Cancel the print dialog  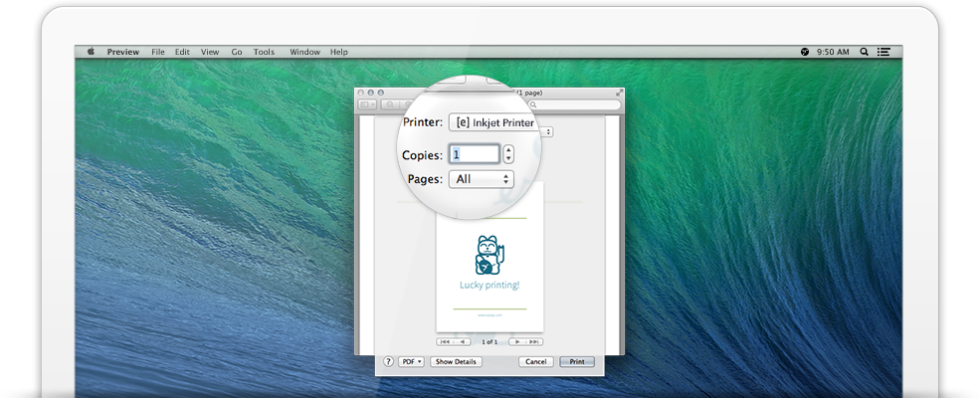click(x=535, y=362)
